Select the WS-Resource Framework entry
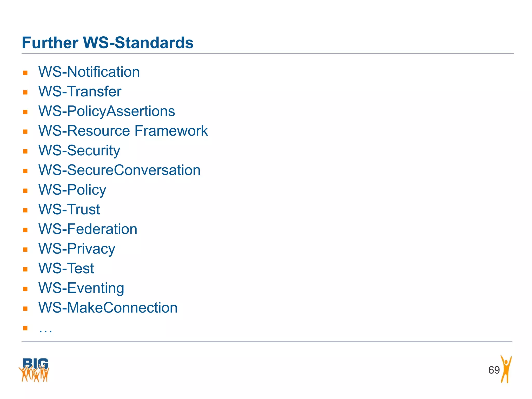 123,131
